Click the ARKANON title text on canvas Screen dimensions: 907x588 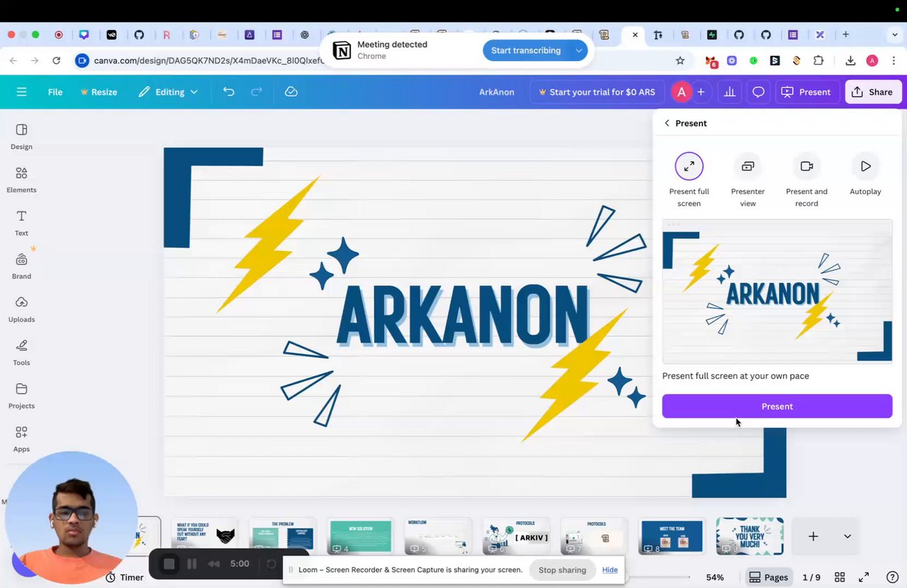(x=463, y=316)
